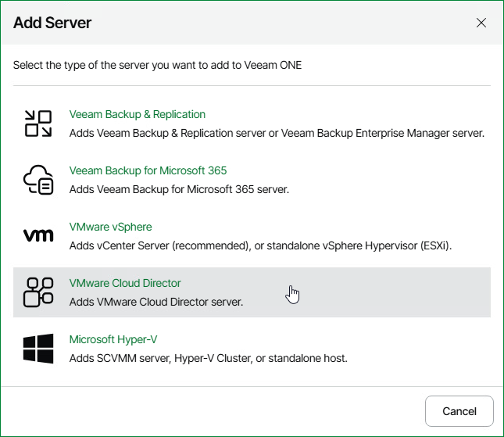Click text 'Adds vCenter Server (recommended)' description
This screenshot has width=504, height=437.
[x=260, y=245]
